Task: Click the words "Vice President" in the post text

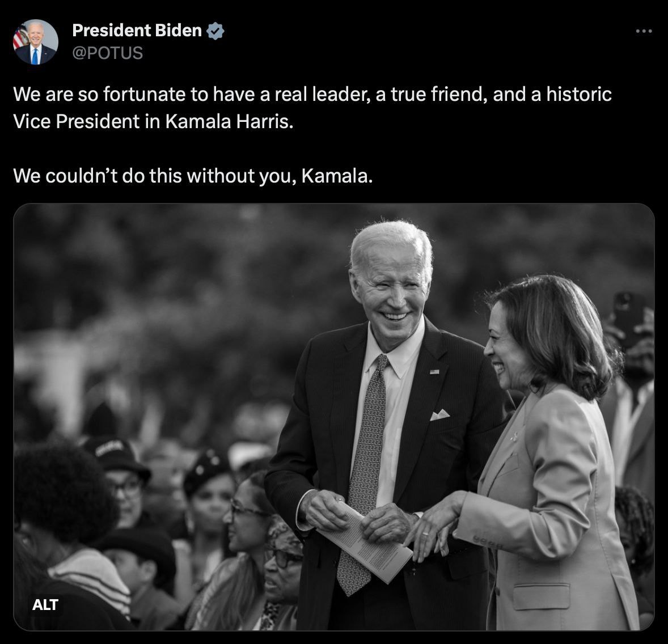Action: (x=76, y=122)
